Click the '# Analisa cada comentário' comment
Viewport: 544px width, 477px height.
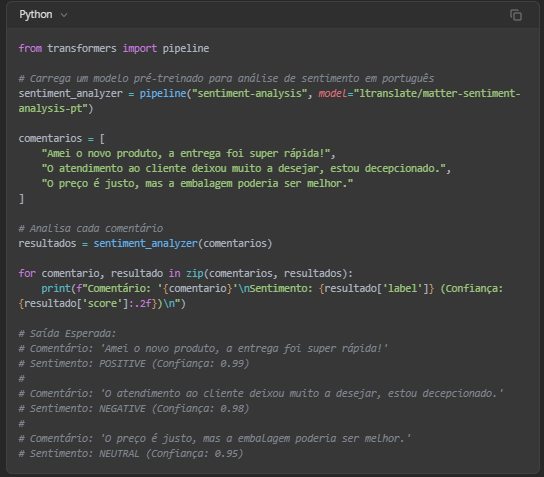click(x=91, y=228)
